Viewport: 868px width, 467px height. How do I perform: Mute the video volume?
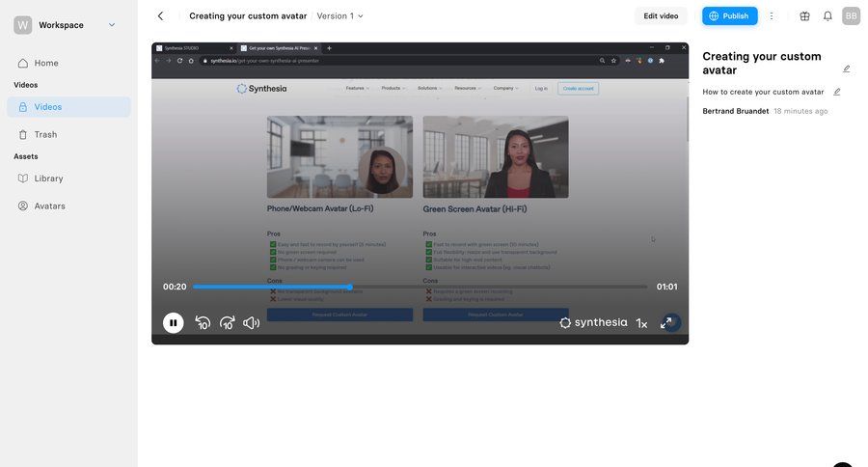coord(252,323)
